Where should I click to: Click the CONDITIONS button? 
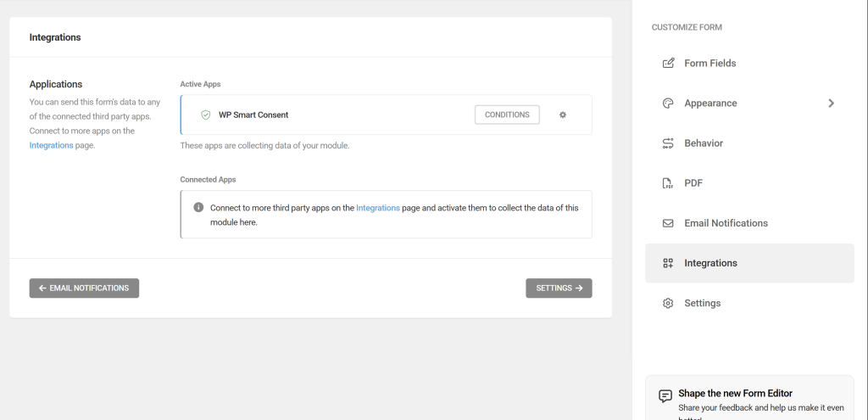507,115
